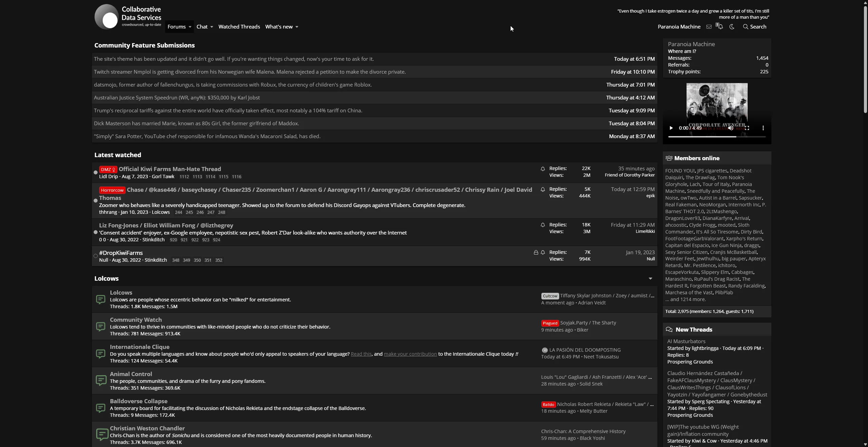Open the Chat navigation item
The height and width of the screenshot is (447, 868).
point(202,27)
